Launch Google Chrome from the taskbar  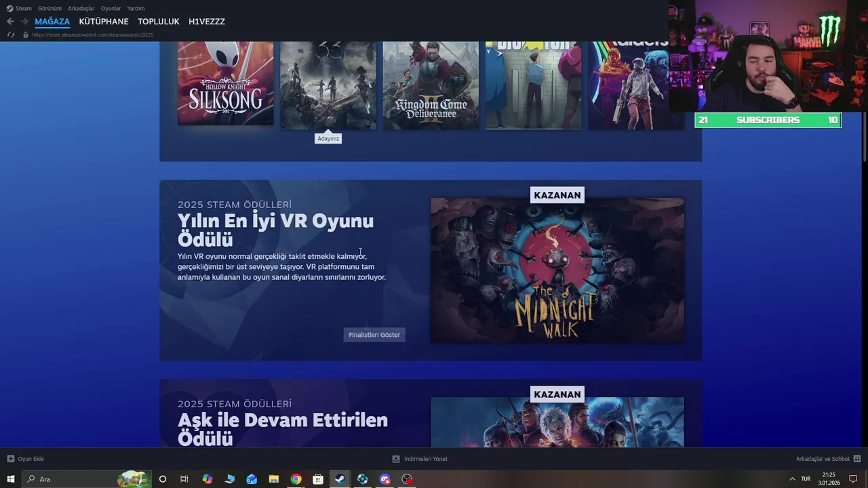tap(296, 479)
